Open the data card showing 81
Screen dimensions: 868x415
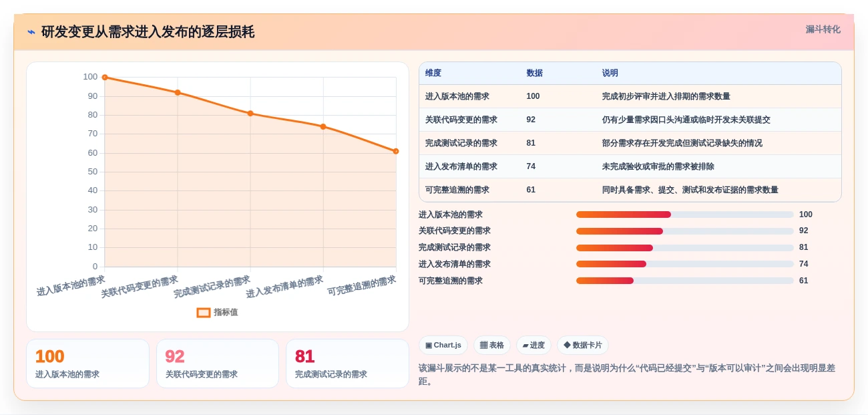(x=347, y=364)
